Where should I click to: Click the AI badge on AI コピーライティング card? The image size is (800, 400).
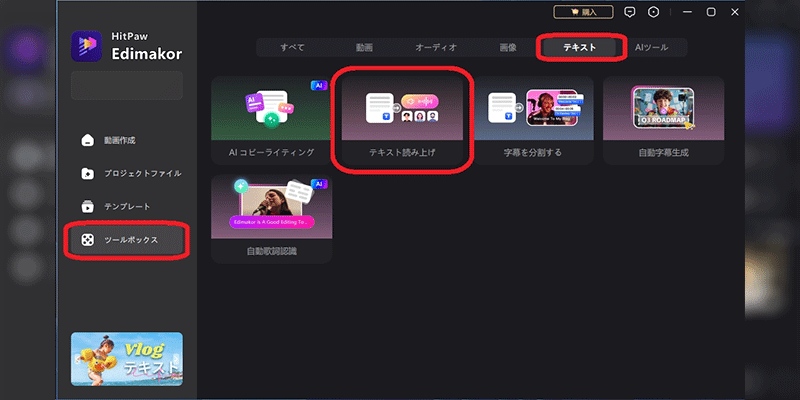319,86
